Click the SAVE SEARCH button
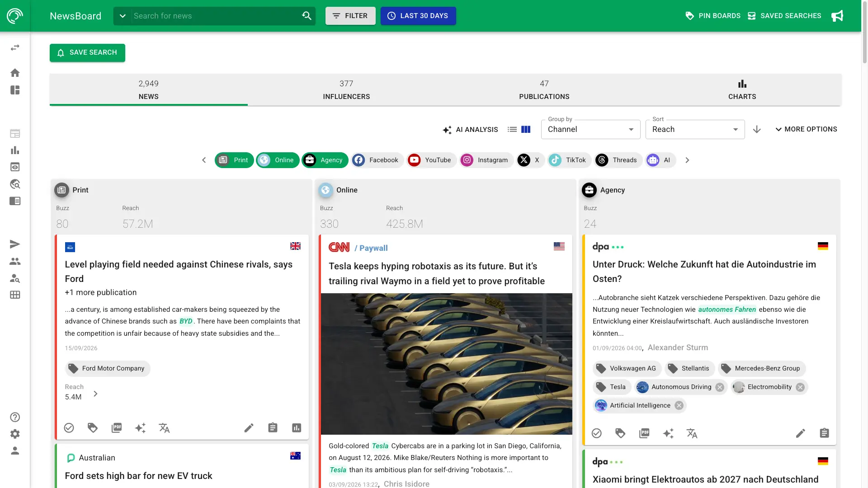This screenshot has width=868, height=488. point(87,53)
